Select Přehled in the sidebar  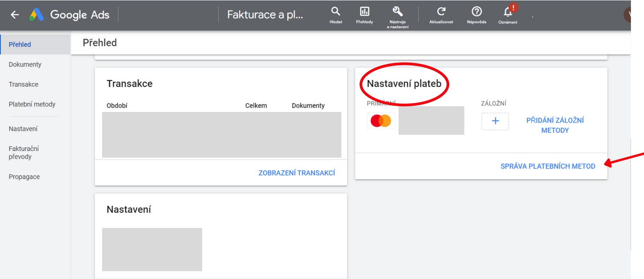(x=20, y=45)
